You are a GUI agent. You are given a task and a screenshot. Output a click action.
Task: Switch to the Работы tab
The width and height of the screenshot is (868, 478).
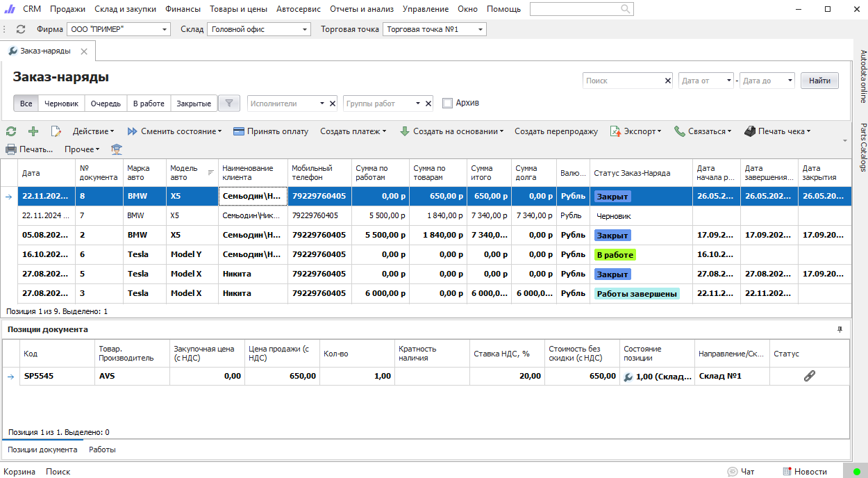(102, 450)
